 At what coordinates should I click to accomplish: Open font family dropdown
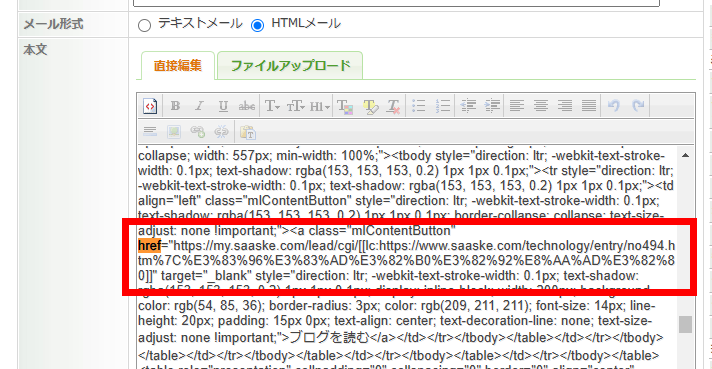(x=272, y=106)
